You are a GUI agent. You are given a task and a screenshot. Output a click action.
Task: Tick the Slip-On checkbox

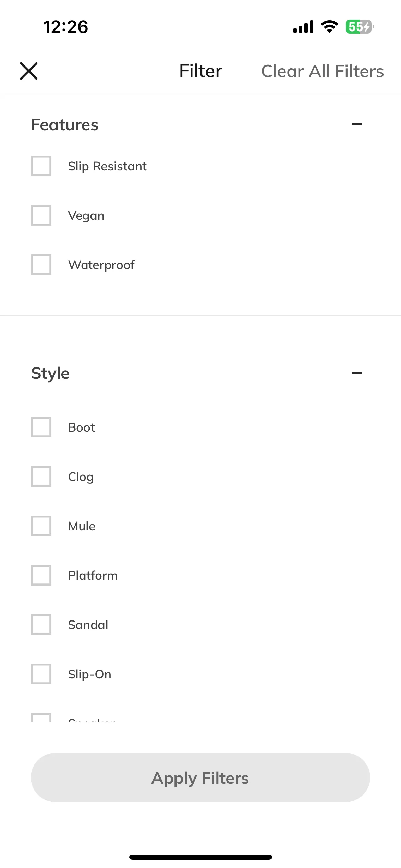[x=41, y=674]
